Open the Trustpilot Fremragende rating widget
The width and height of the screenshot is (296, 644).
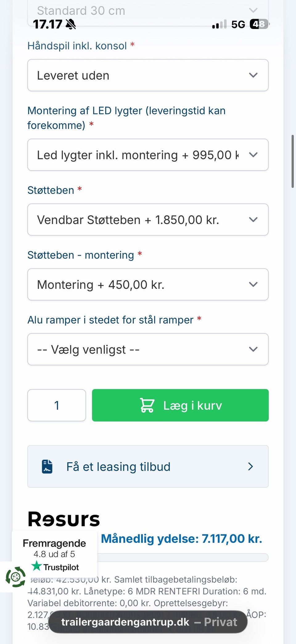(x=55, y=555)
